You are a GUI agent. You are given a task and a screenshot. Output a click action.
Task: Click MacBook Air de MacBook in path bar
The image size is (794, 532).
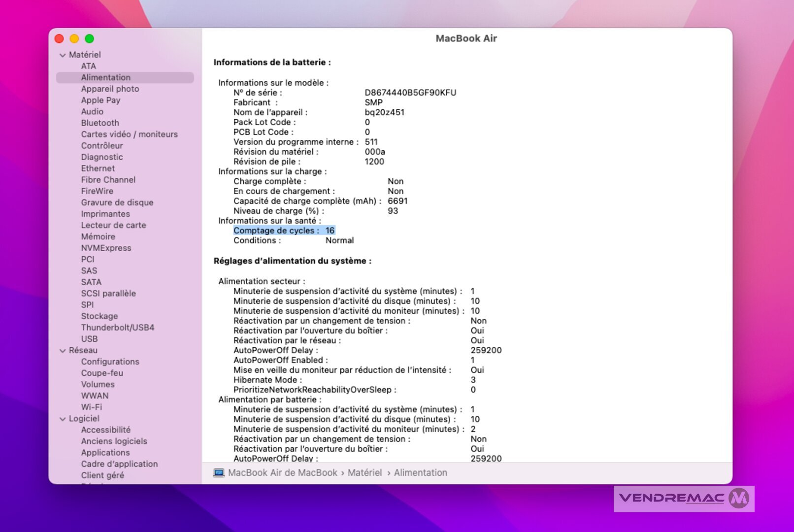pos(283,473)
